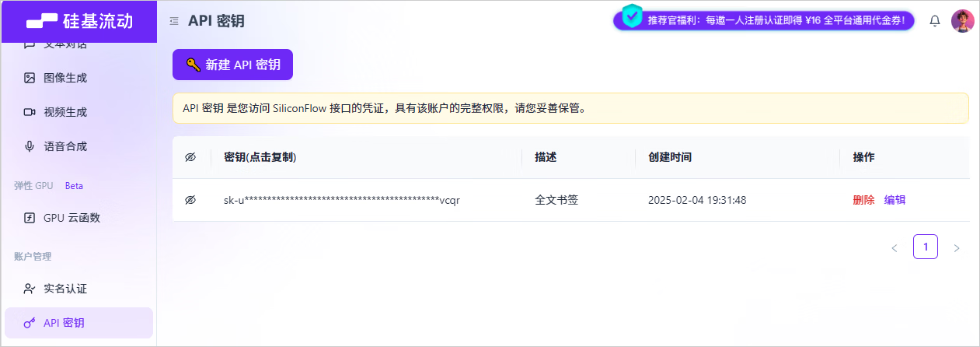Collapse sidebar with the menu fold icon
Image resolution: width=980 pixels, height=347 pixels.
pos(174,21)
